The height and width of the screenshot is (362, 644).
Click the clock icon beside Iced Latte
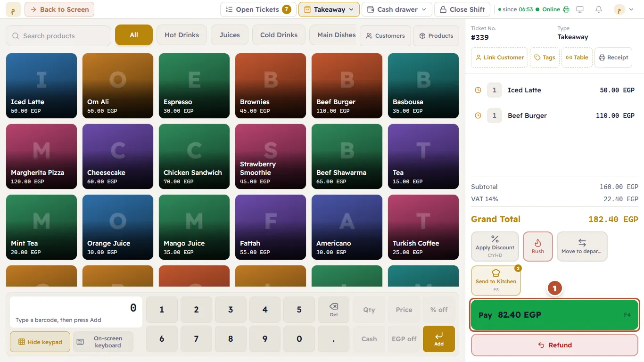click(478, 90)
